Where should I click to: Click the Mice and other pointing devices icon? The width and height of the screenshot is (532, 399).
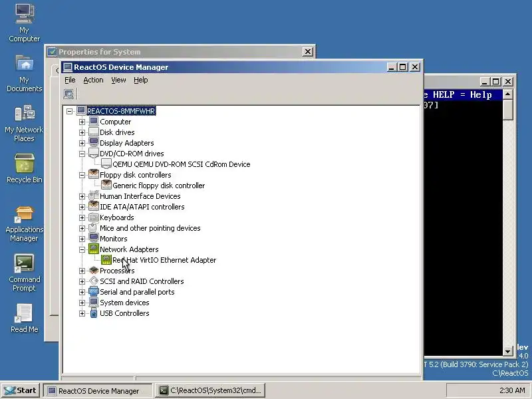point(94,228)
